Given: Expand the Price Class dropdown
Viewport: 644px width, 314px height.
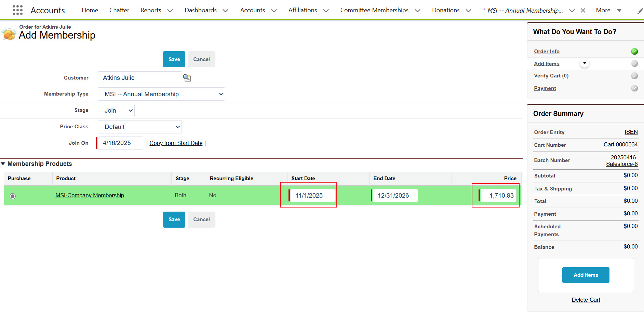Looking at the screenshot, I should pyautogui.click(x=139, y=127).
